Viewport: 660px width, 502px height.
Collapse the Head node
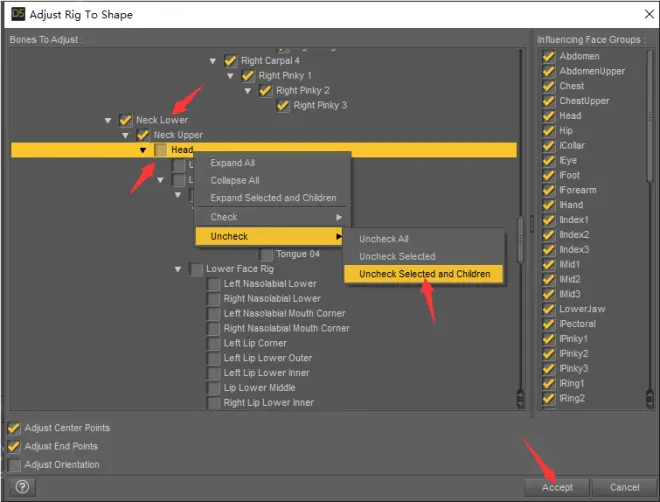coord(143,150)
